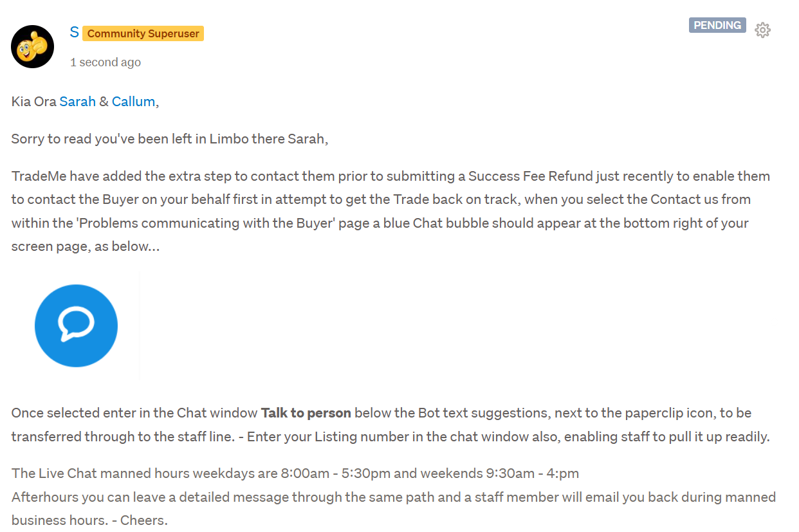The image size is (799, 532).
Task: Open the profile of user "S"
Action: (x=74, y=32)
